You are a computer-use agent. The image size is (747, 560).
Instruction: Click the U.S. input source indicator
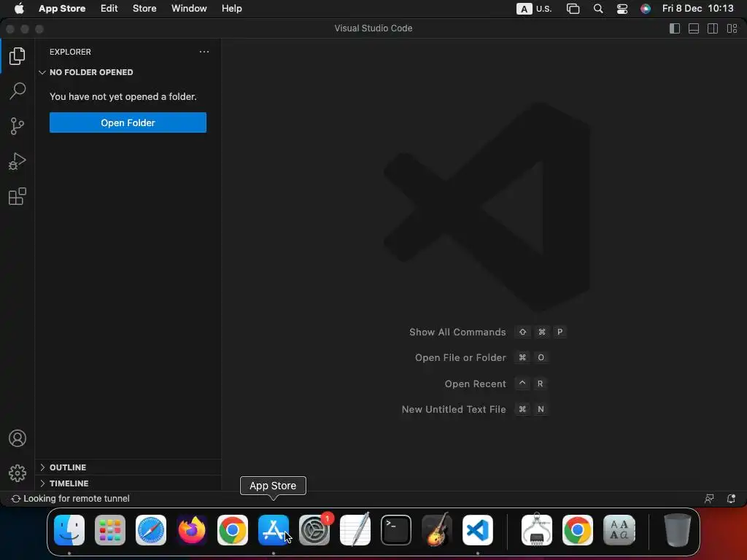[534, 9]
